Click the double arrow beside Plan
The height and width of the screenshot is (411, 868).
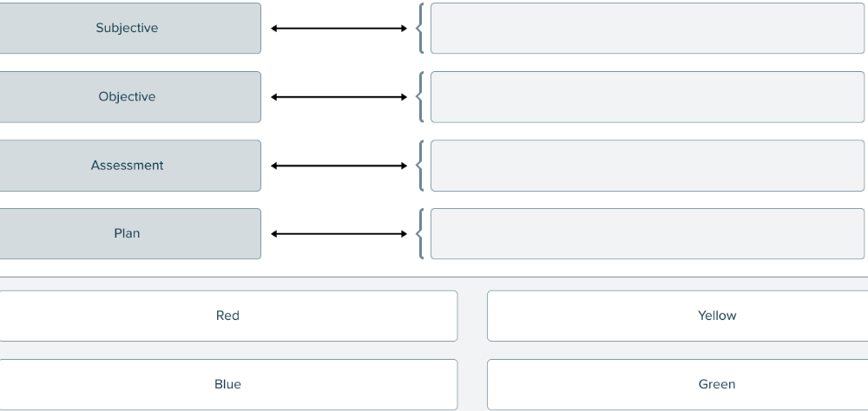(x=339, y=234)
